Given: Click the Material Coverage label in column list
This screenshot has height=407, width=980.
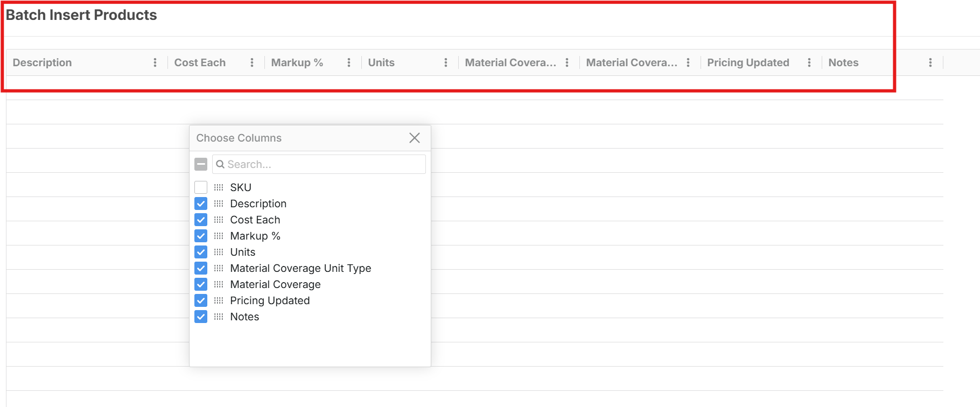Looking at the screenshot, I should coord(275,284).
